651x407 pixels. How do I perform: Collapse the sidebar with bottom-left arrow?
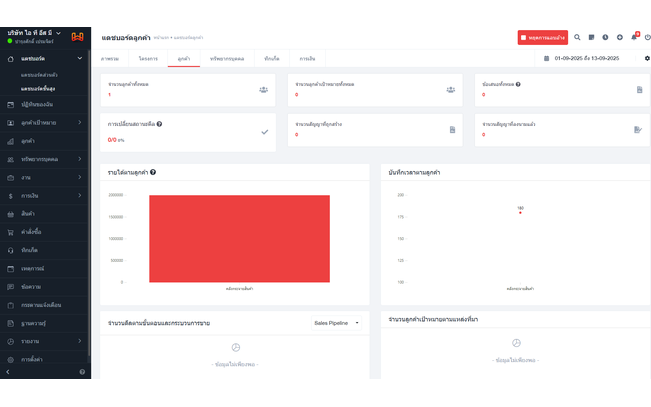coord(8,372)
